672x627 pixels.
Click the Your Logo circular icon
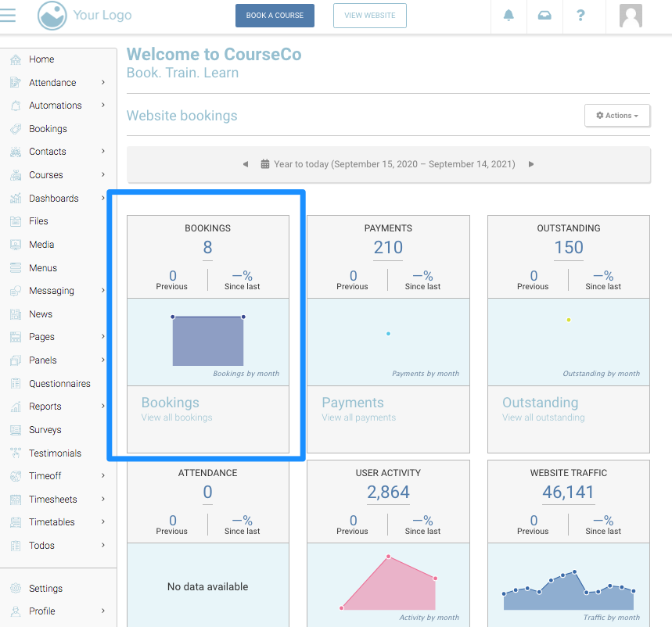click(52, 16)
